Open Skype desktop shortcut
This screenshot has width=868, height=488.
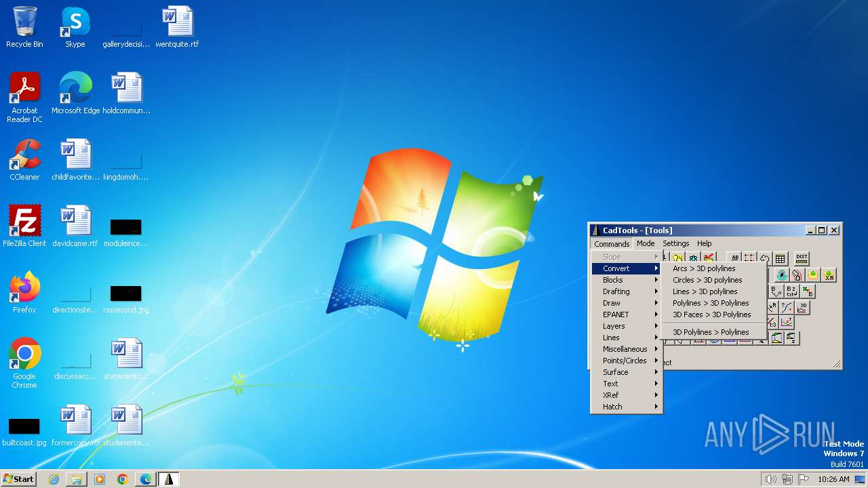tap(75, 28)
